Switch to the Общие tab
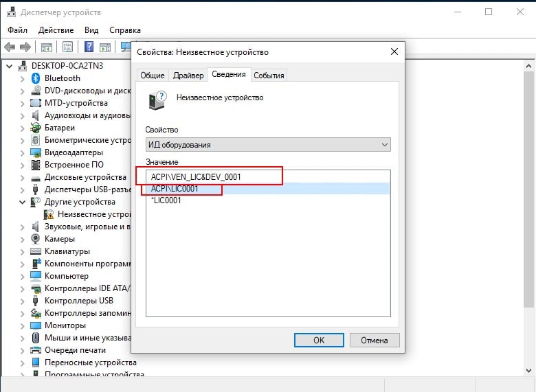The height and width of the screenshot is (392, 536). (x=153, y=76)
